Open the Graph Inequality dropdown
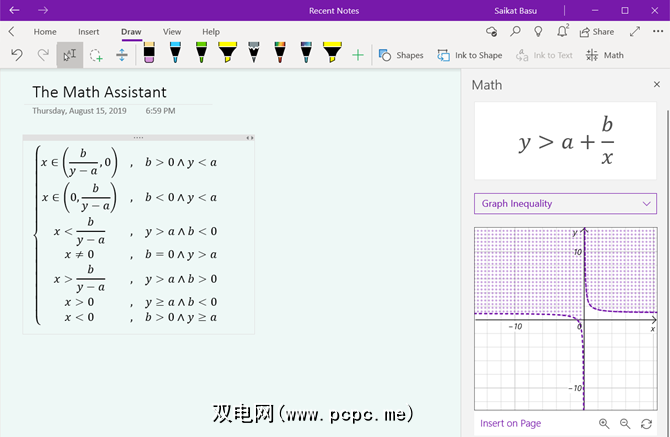 coord(565,203)
